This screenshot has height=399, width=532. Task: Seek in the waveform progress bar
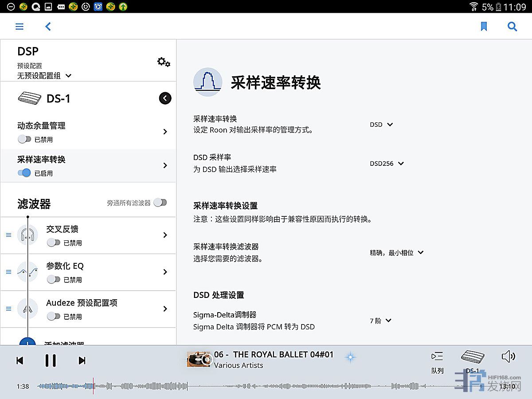coord(266,387)
